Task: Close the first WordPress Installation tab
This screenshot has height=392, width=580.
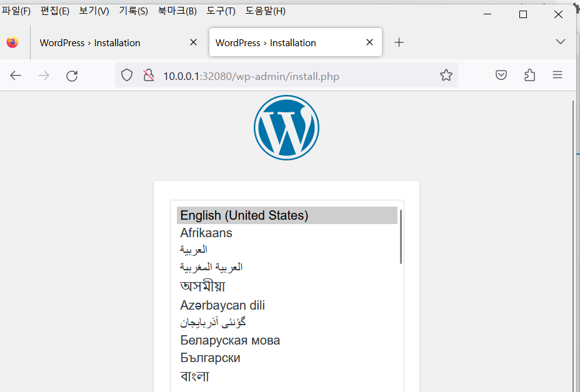Action: 193,42
